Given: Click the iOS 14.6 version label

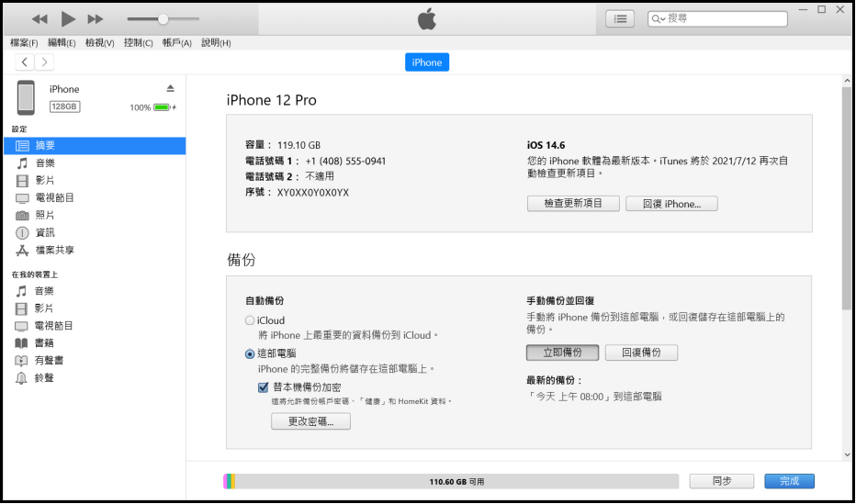Looking at the screenshot, I should (546, 145).
